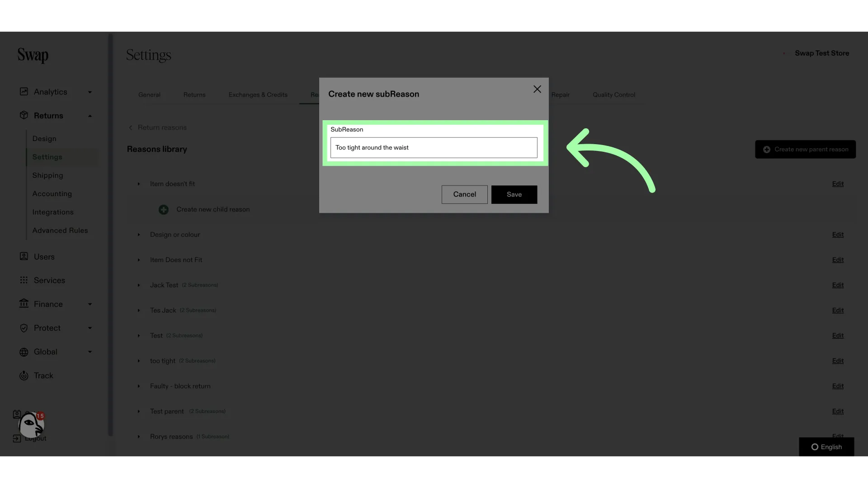Expand the Design or colour reason
This screenshot has width=868, height=488.
[x=139, y=235]
